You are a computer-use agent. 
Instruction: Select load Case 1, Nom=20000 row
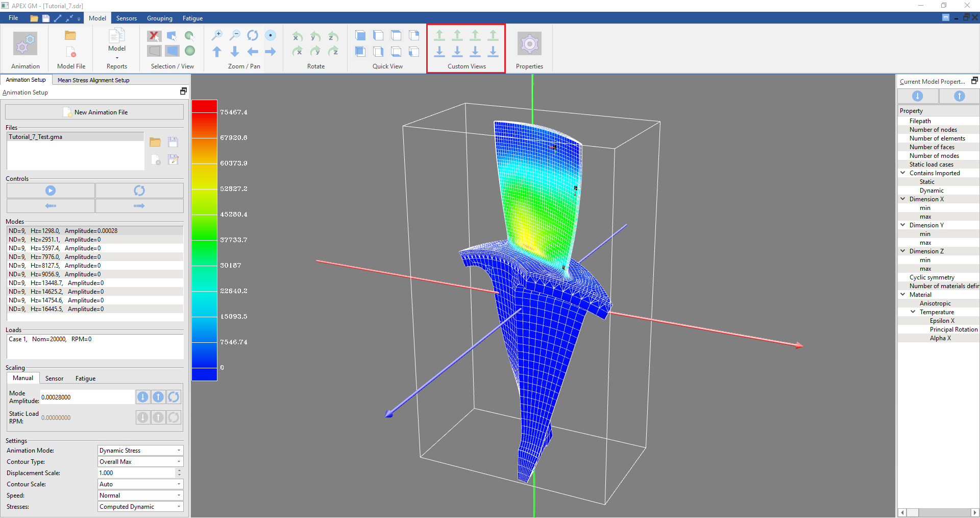pyautogui.click(x=95, y=339)
